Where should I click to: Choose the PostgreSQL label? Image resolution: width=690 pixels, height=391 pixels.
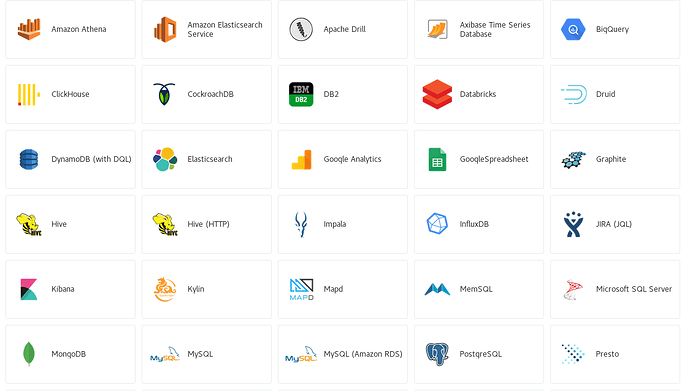coord(481,354)
